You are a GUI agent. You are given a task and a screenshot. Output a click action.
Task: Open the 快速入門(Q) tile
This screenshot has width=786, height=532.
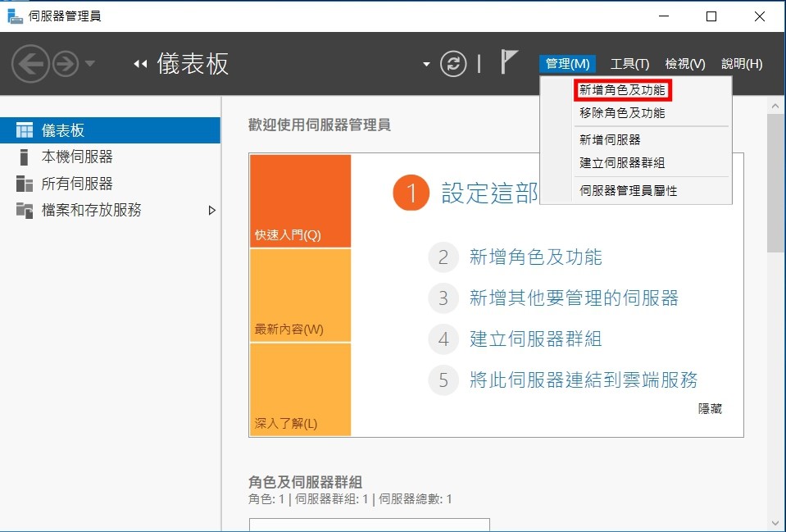pyautogui.click(x=300, y=201)
